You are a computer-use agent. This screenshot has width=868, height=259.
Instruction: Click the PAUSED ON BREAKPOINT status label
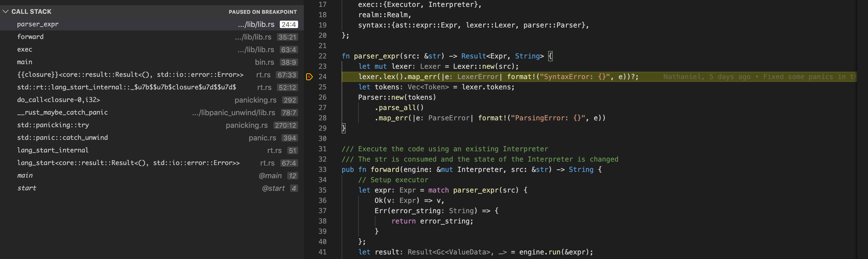pyautogui.click(x=263, y=12)
